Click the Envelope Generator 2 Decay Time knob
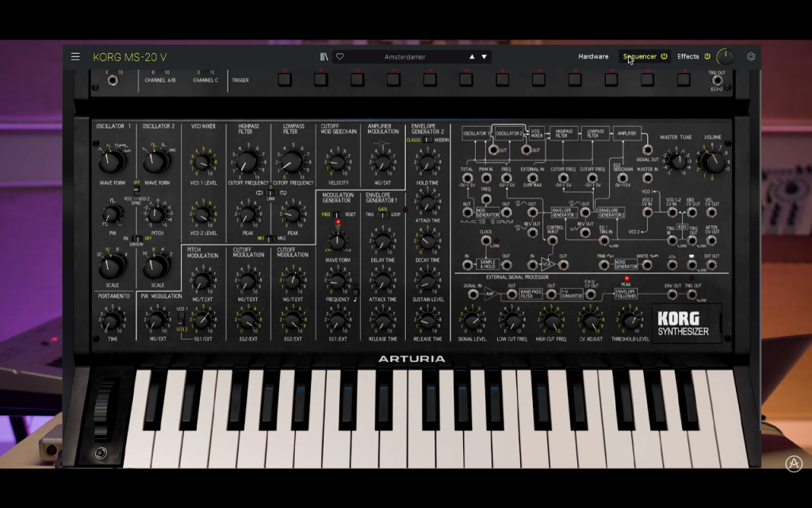 click(x=427, y=241)
